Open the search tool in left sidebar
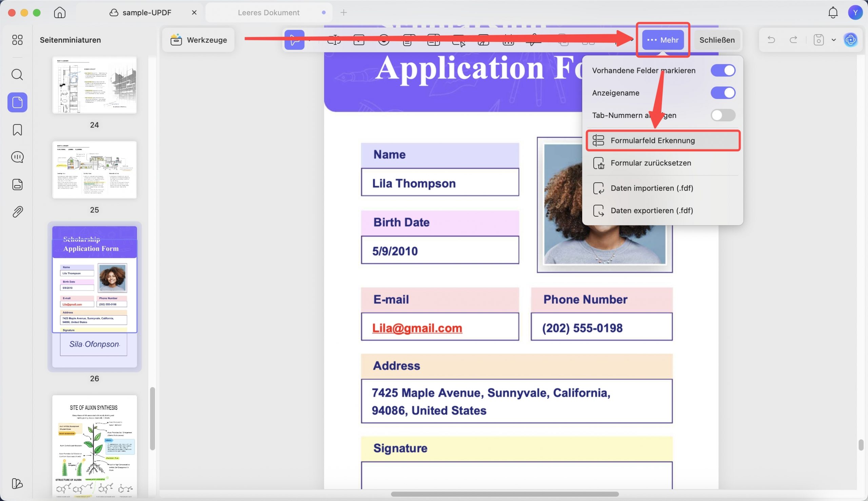The image size is (868, 501). (x=17, y=74)
